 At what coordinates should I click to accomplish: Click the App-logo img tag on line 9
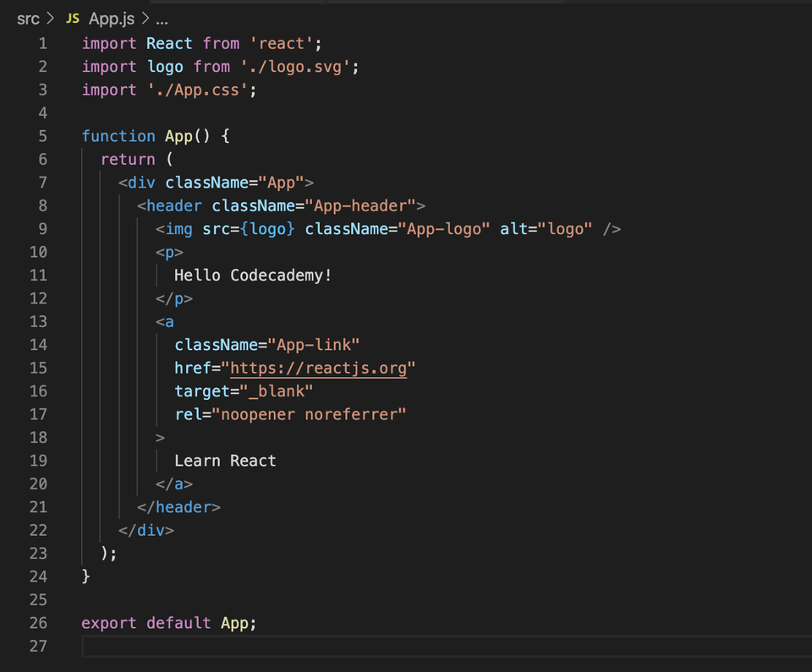pyautogui.click(x=175, y=228)
